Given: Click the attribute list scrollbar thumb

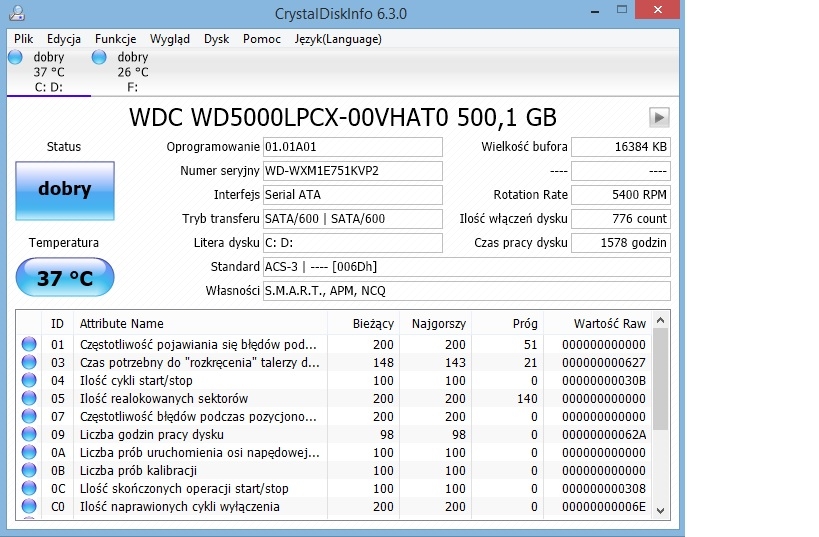Looking at the screenshot, I should tap(660, 379).
